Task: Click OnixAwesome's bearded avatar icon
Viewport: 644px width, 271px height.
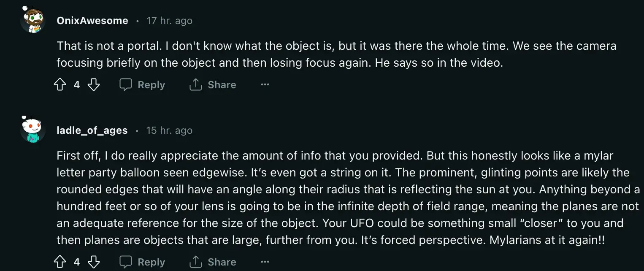Action: pyautogui.click(x=32, y=20)
